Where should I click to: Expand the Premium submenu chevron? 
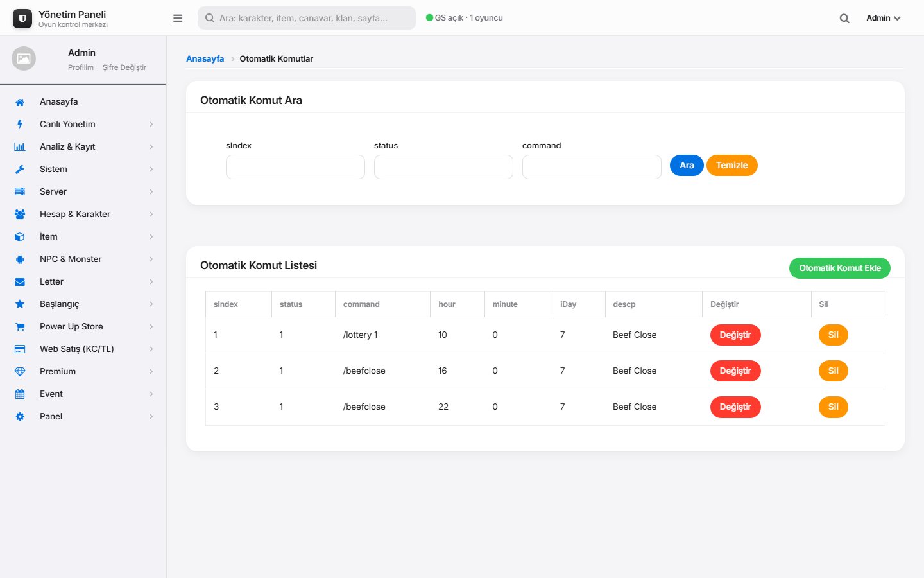pos(151,372)
